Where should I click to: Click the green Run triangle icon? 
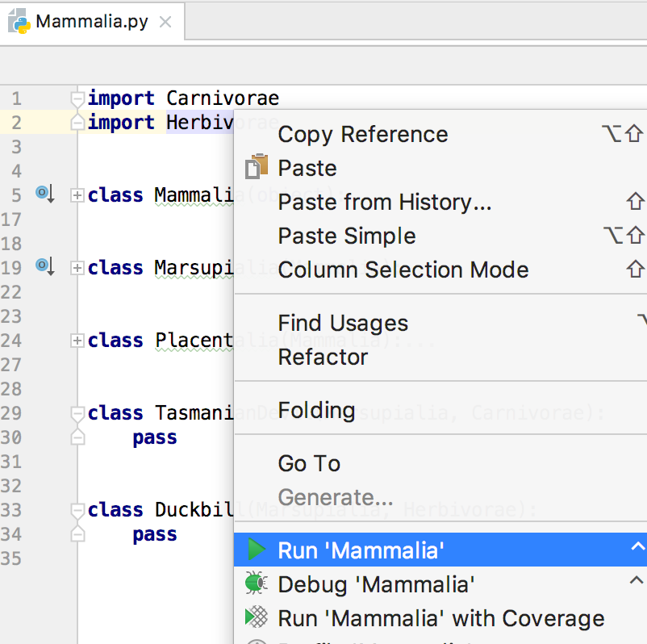(x=257, y=550)
